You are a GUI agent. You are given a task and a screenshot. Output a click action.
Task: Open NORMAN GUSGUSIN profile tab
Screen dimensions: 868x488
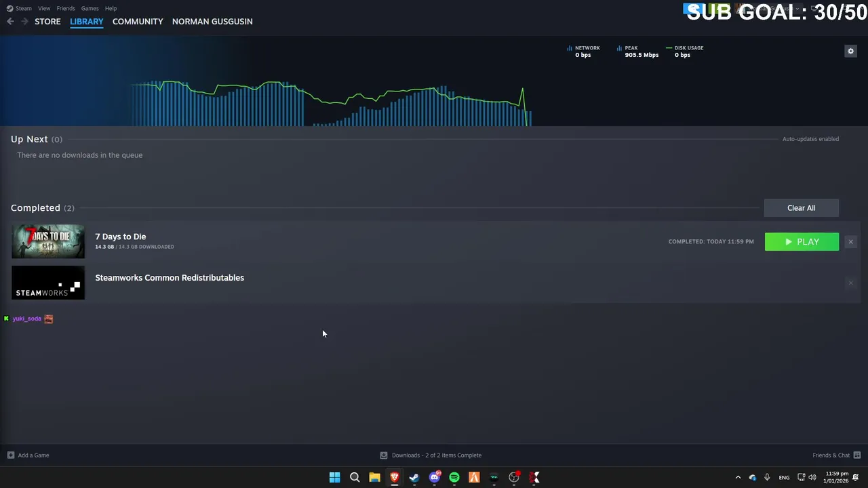click(x=212, y=22)
